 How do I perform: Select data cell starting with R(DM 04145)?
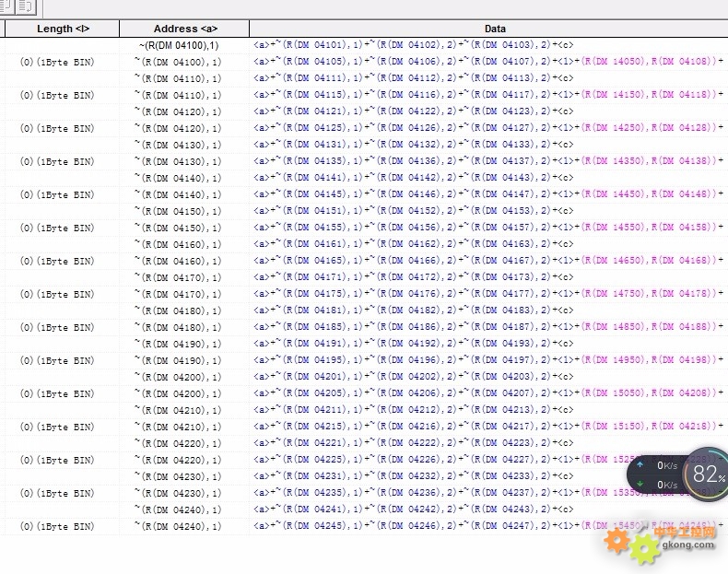[x=488, y=194]
